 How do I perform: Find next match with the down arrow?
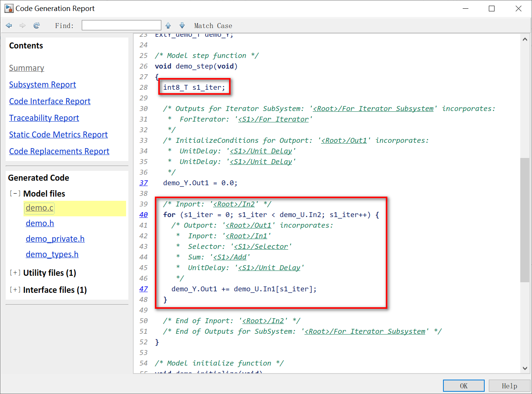point(182,25)
